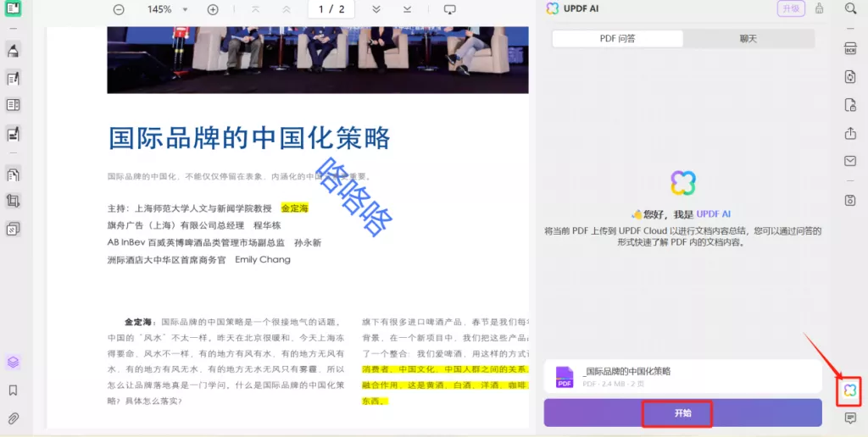Image resolution: width=868 pixels, height=437 pixels.
Task: Open the Bookmarks panel
Action: click(13, 390)
